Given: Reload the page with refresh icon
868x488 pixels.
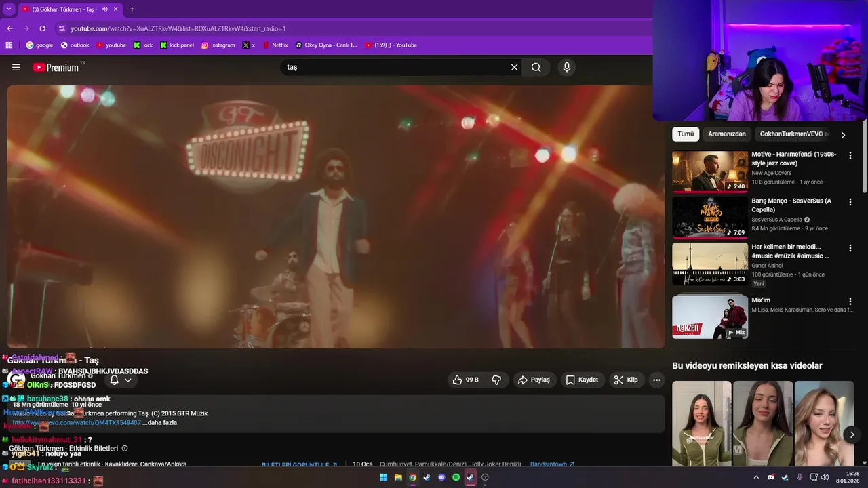Looking at the screenshot, I should coord(42,28).
